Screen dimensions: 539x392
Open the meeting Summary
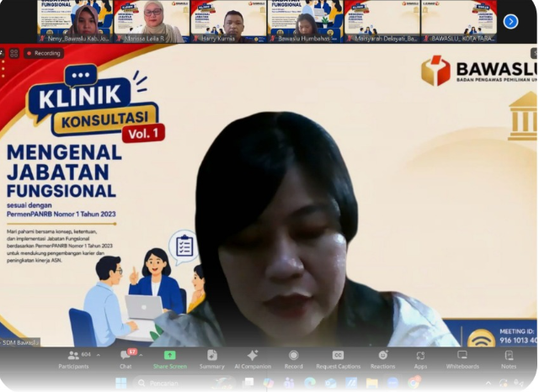211,360
